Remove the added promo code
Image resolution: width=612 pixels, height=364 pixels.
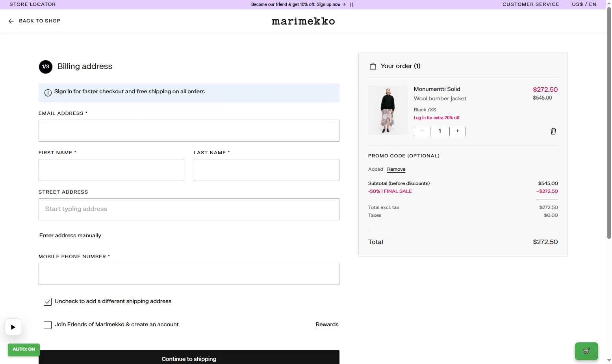click(396, 169)
